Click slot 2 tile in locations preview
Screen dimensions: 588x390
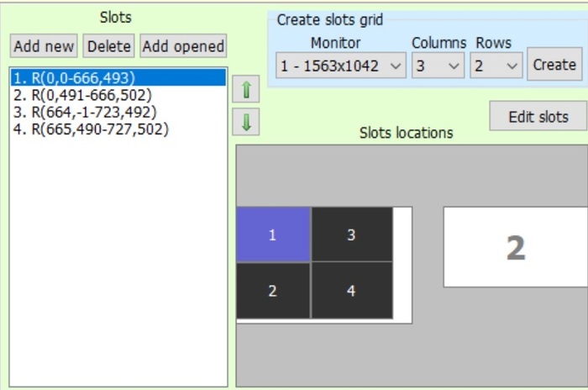pyautogui.click(x=272, y=291)
